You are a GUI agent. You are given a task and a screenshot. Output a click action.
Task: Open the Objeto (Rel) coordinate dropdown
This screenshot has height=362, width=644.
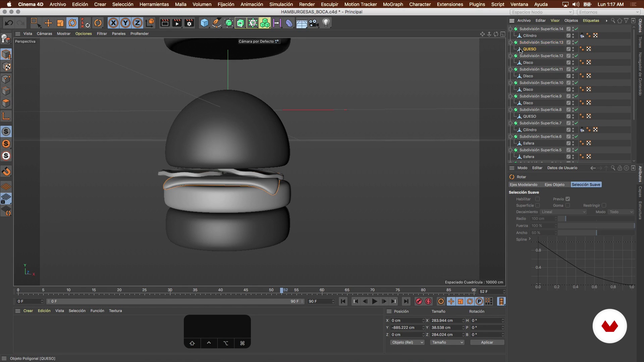(x=407, y=342)
